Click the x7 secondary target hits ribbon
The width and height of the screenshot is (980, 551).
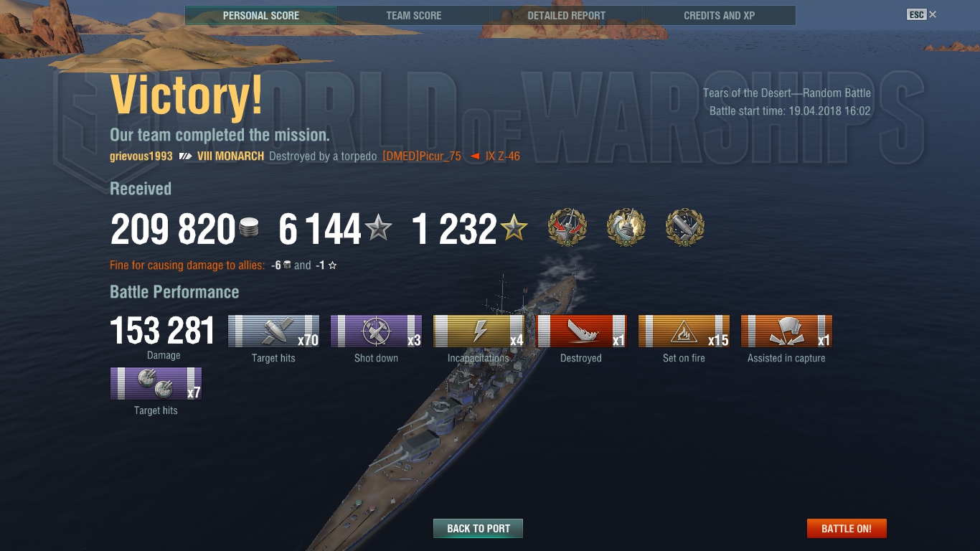156,384
